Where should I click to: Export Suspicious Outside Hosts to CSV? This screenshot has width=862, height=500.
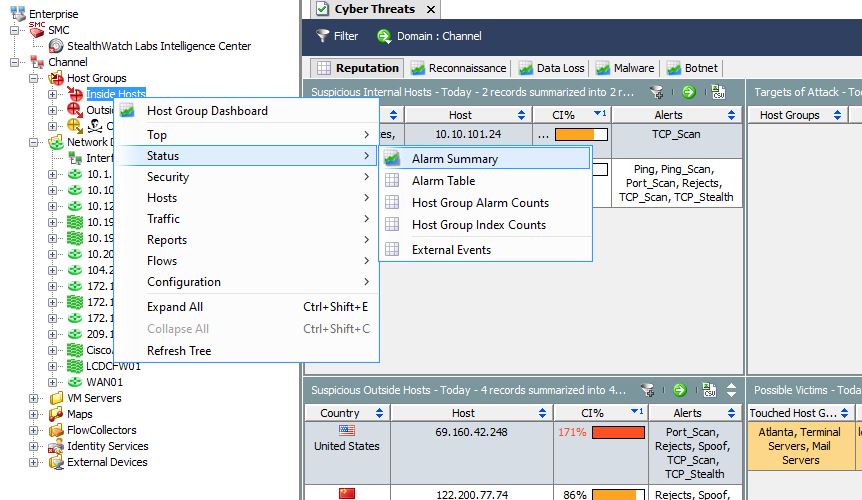709,390
